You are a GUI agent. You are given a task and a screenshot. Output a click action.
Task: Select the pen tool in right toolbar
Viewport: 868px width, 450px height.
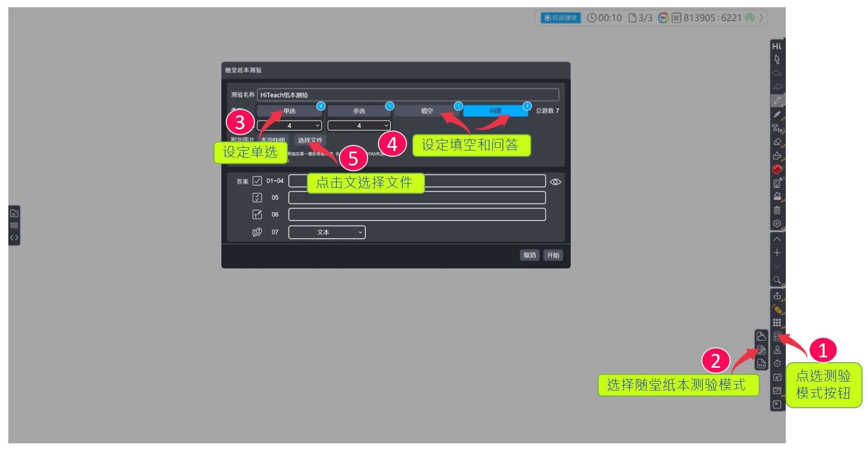coord(777,101)
